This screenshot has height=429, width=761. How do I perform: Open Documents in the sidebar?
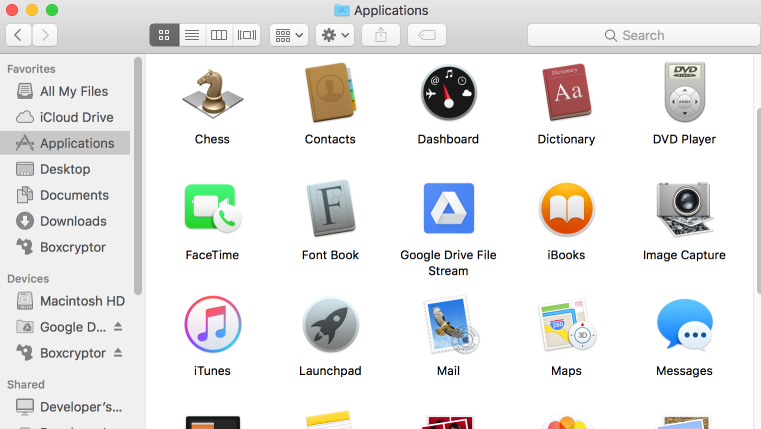click(x=65, y=195)
